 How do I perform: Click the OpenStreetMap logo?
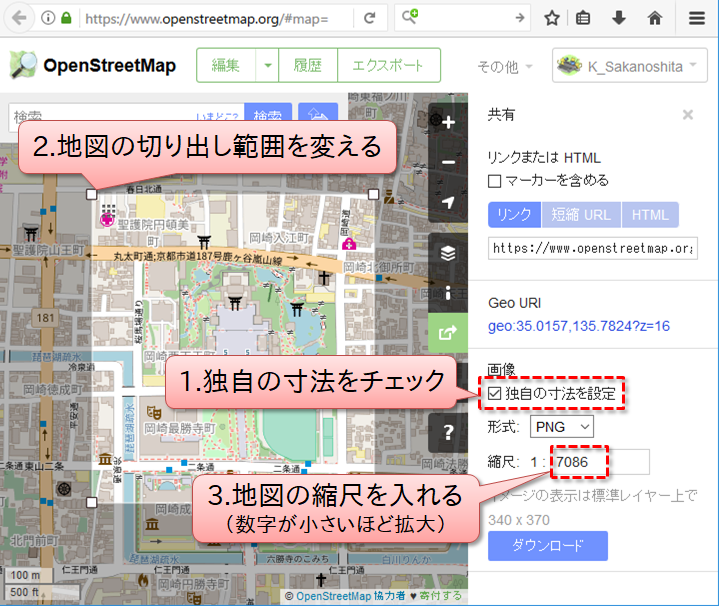coord(93,65)
